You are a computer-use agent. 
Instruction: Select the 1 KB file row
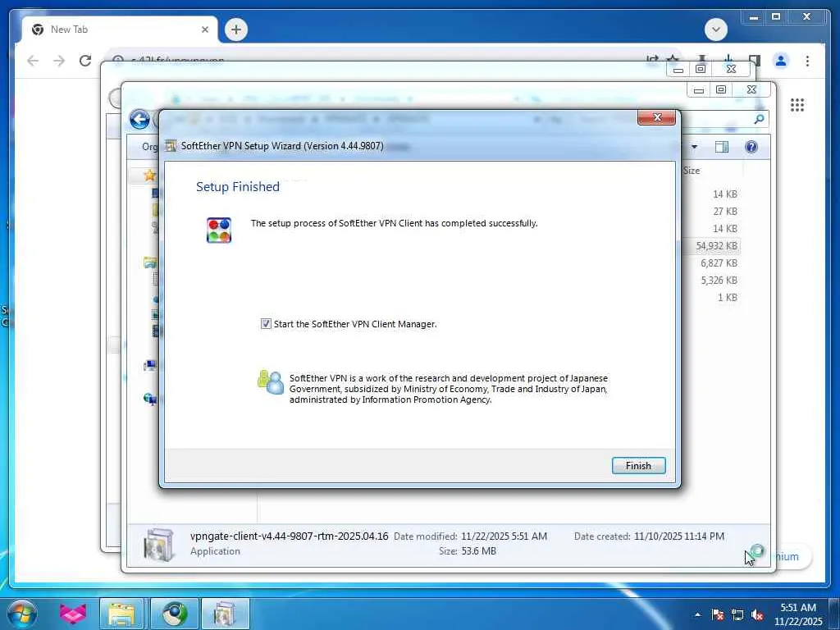point(727,297)
